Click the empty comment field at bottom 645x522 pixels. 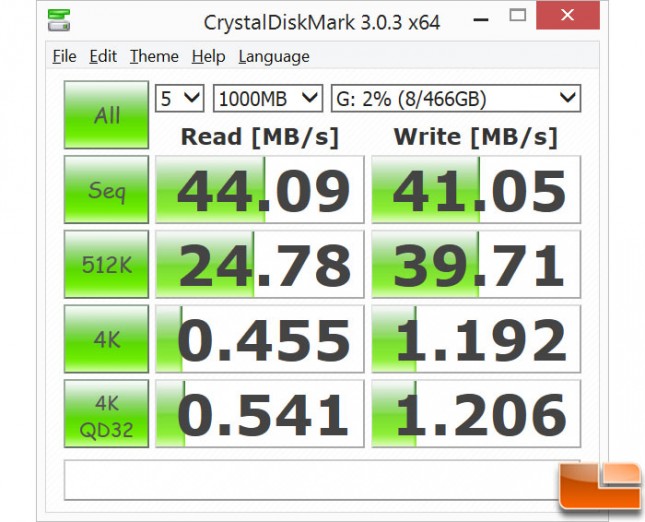pyautogui.click(x=322, y=480)
